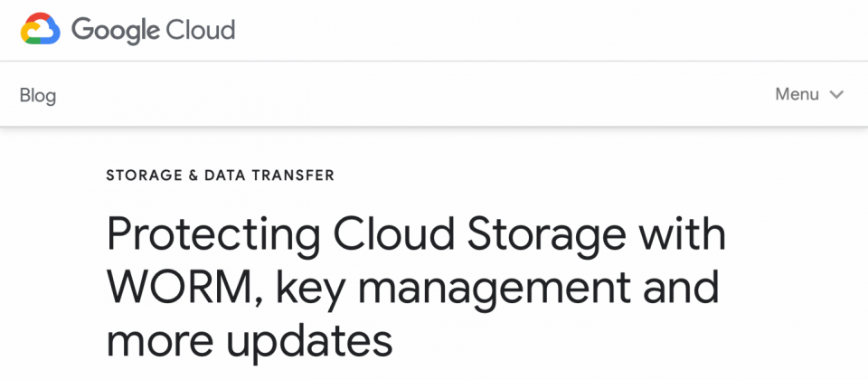Click the ampersand in the category label

click(193, 176)
